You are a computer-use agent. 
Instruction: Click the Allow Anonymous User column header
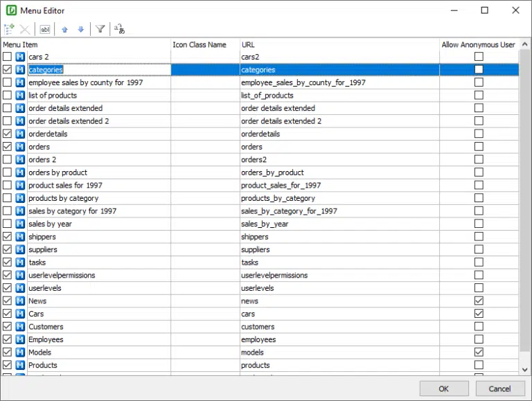point(479,44)
